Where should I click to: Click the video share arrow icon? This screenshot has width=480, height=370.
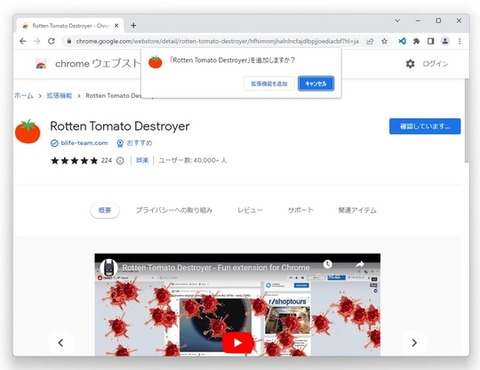coord(360,264)
